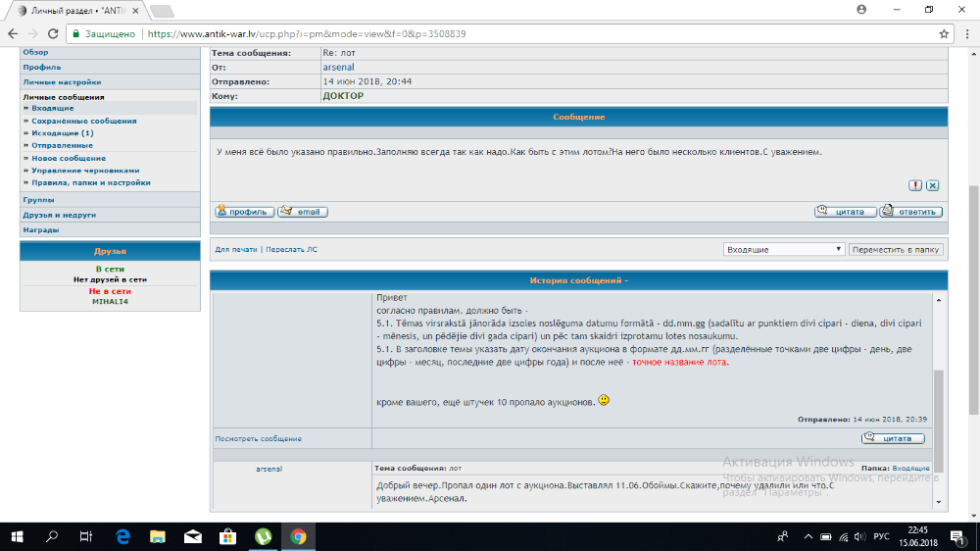This screenshot has width=980, height=551.
Task: Open Task View in taskbar
Action: [86, 536]
